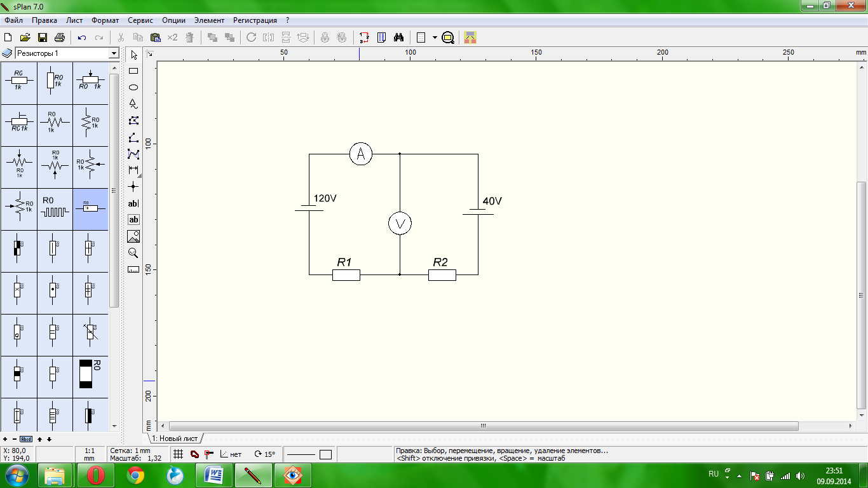This screenshot has height=488, width=868.
Task: Launch Opera from the Windows taskbar
Action: coord(96,475)
